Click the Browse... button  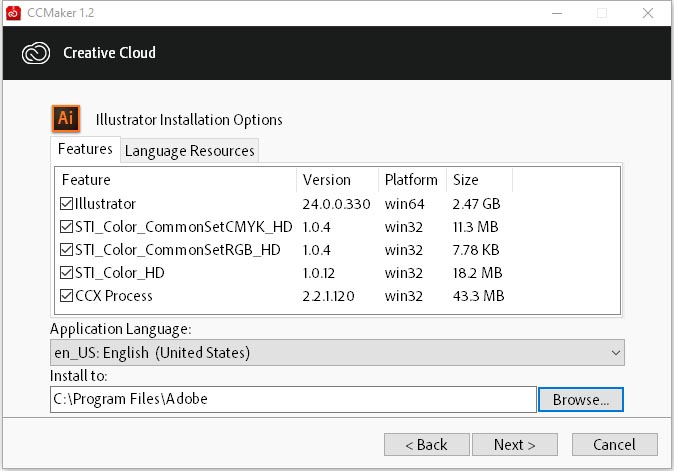click(580, 400)
